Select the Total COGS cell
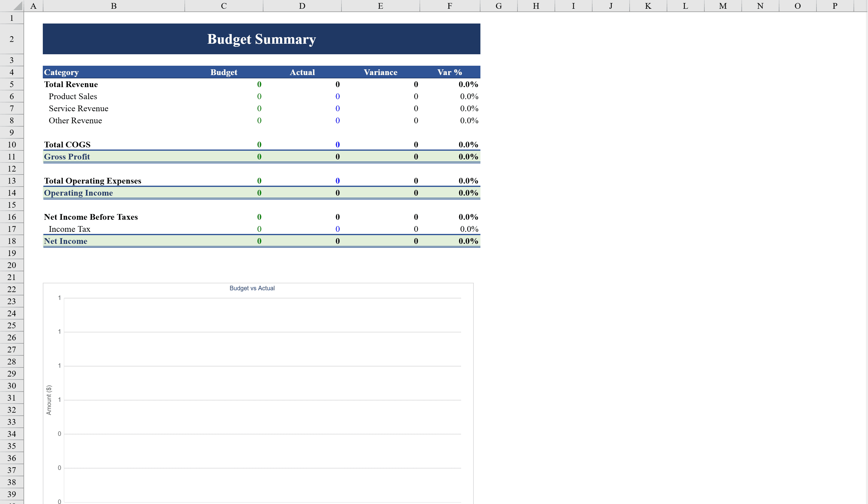Image resolution: width=868 pixels, height=504 pixels. tap(67, 144)
